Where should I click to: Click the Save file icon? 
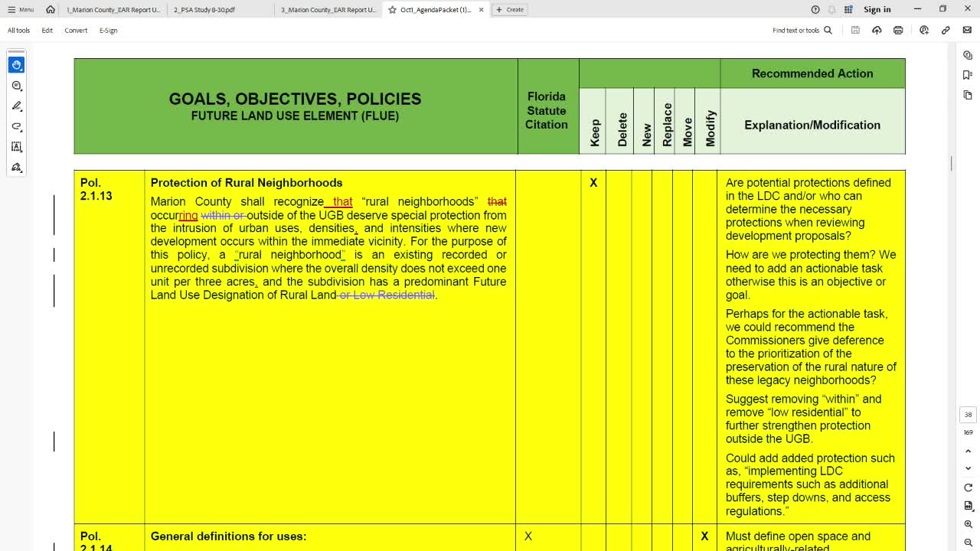pyautogui.click(x=855, y=31)
